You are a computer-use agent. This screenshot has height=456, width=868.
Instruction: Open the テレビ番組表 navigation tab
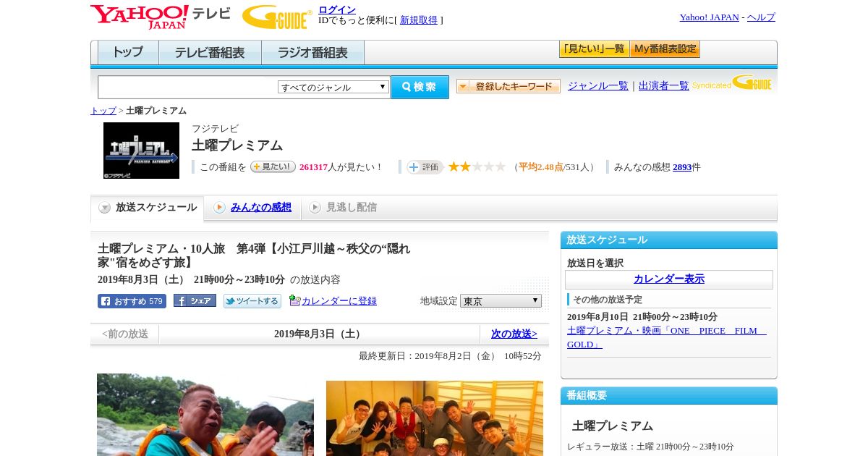[210, 52]
